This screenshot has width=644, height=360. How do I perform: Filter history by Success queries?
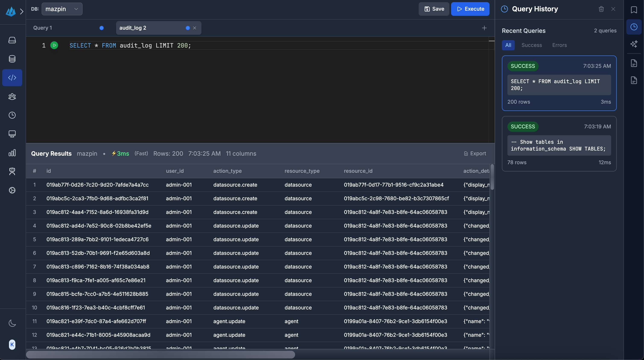coord(532,45)
